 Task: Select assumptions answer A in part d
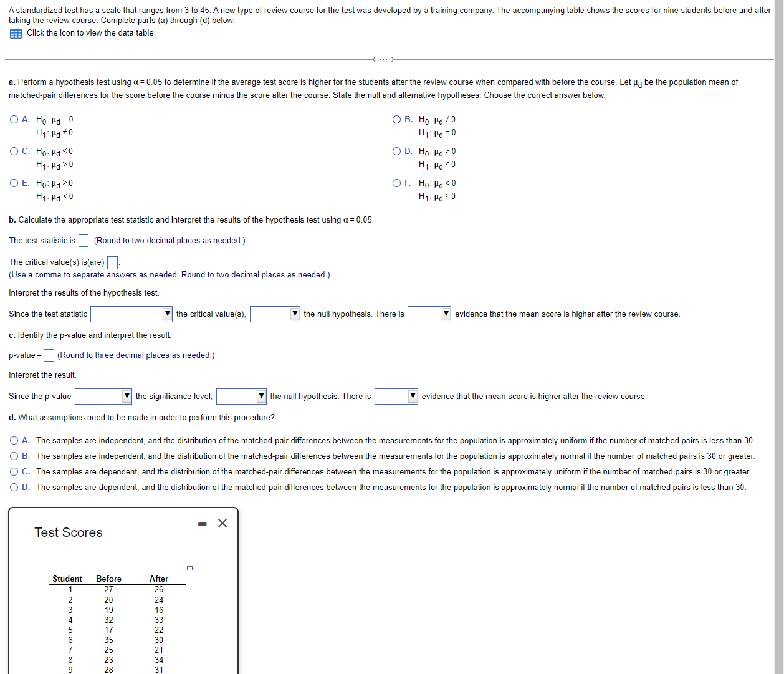coord(13,440)
